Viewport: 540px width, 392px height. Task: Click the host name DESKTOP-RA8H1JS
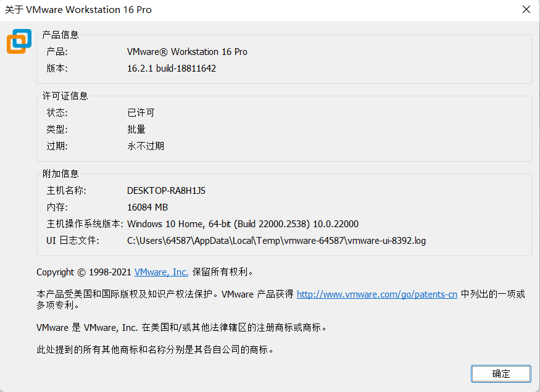pos(166,191)
